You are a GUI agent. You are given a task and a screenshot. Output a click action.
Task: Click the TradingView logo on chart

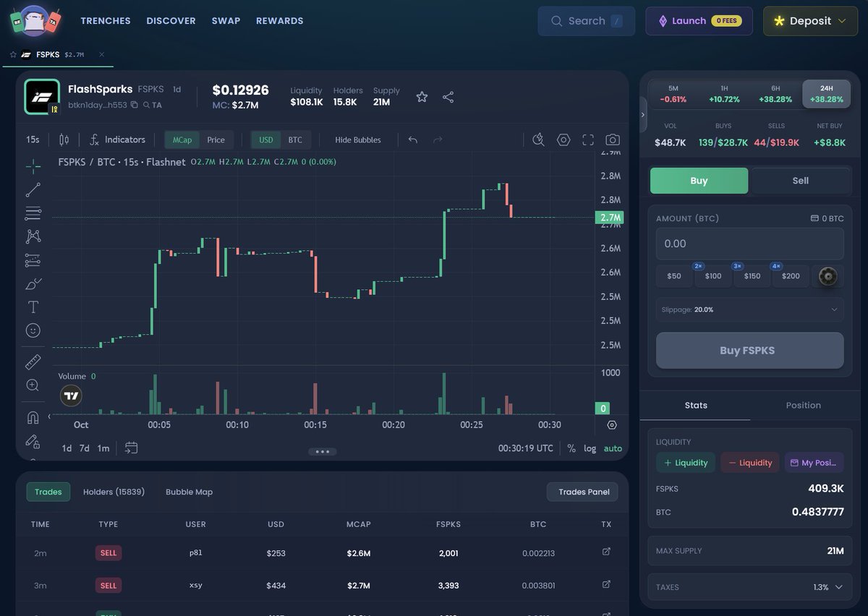[71, 395]
